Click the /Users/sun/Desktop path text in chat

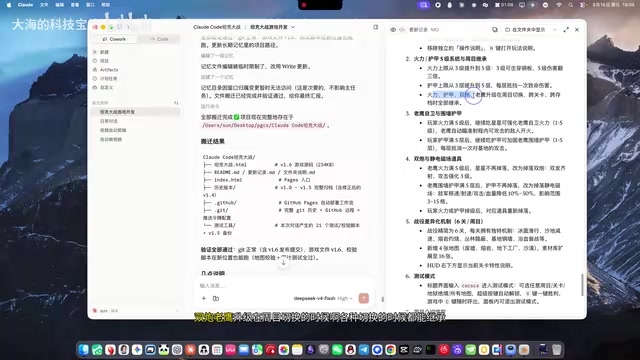click(x=264, y=125)
